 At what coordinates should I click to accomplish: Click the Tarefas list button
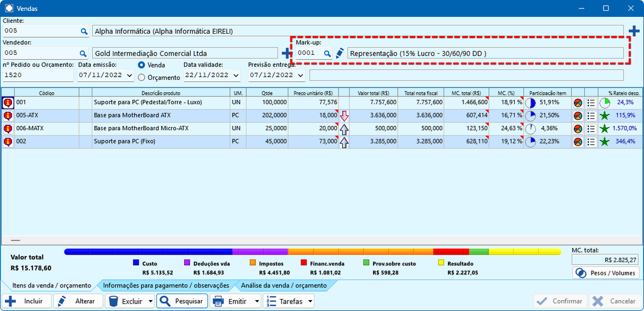284,301
